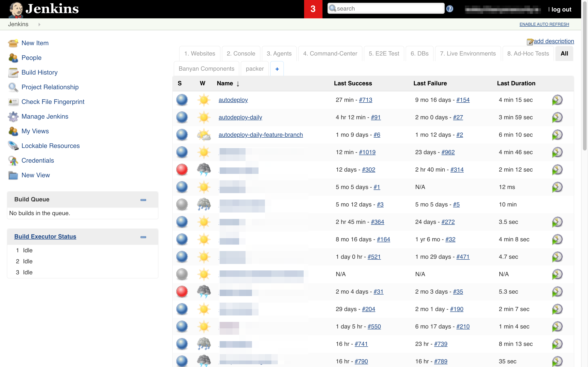The height and width of the screenshot is (367, 588).
Task: Schedule a build for autodeploy-daily-feature-branch
Action: 557,135
